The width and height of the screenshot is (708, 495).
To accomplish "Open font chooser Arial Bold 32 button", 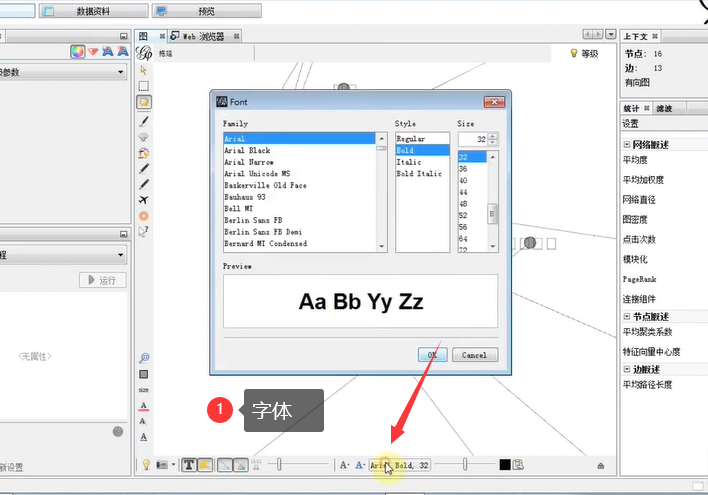I will click(x=400, y=465).
